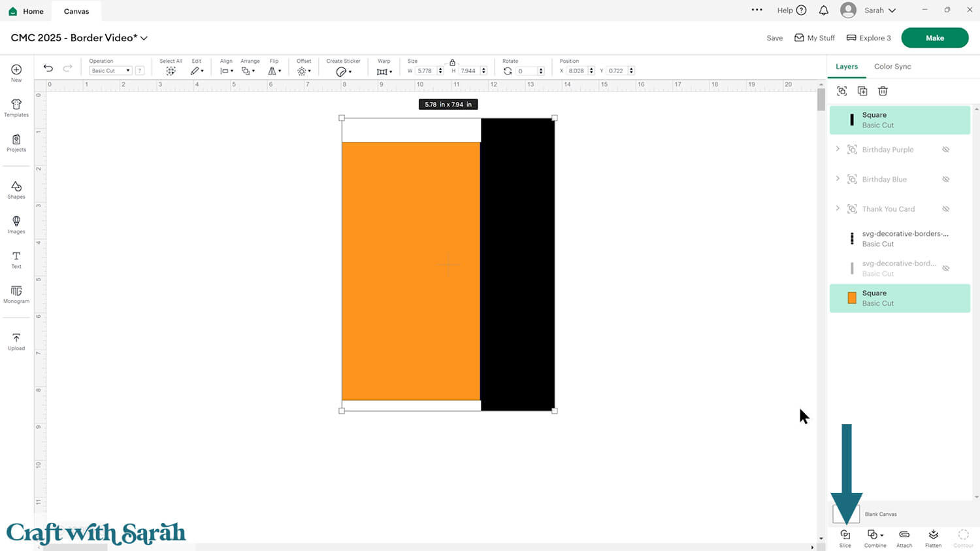Click the Slice tool icon
This screenshot has width=980, height=551.
(845, 535)
